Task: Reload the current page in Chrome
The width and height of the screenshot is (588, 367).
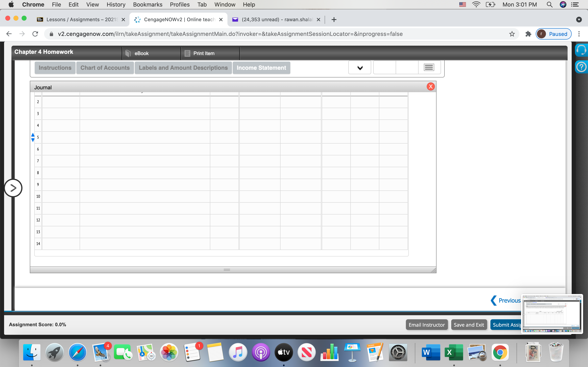Action: (35, 34)
